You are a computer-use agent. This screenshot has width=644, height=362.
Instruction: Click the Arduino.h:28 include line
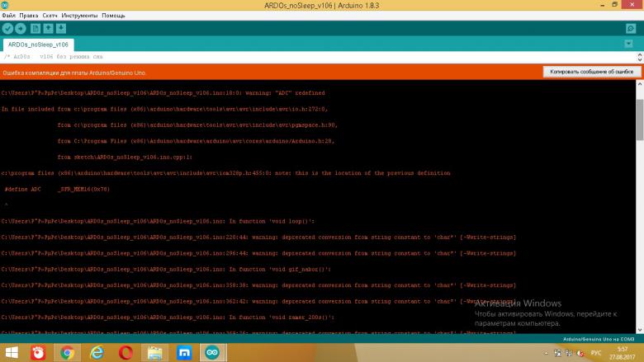(196, 141)
